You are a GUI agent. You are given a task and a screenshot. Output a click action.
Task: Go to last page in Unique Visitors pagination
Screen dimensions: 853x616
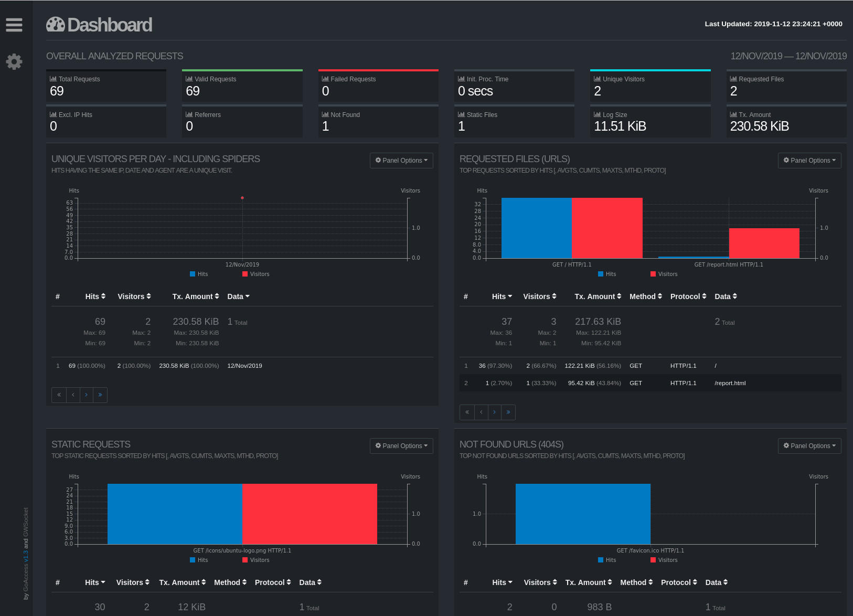pyautogui.click(x=100, y=395)
